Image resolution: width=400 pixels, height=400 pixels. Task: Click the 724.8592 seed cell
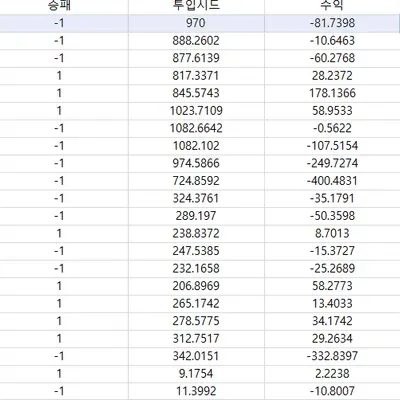pyautogui.click(x=196, y=181)
